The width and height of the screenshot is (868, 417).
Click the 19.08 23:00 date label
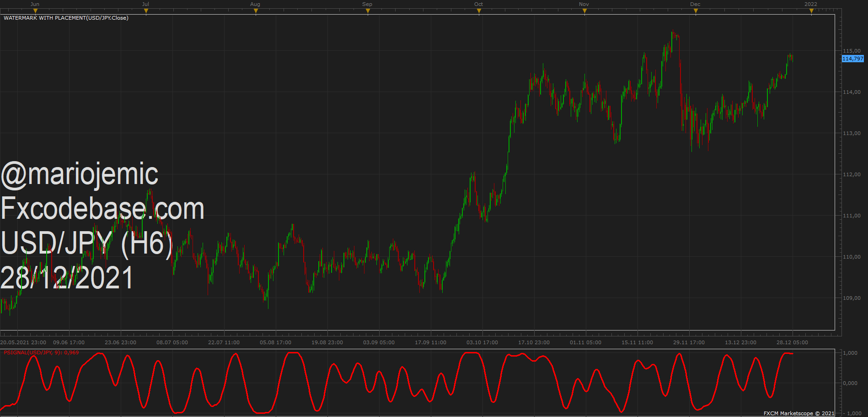[327, 342]
